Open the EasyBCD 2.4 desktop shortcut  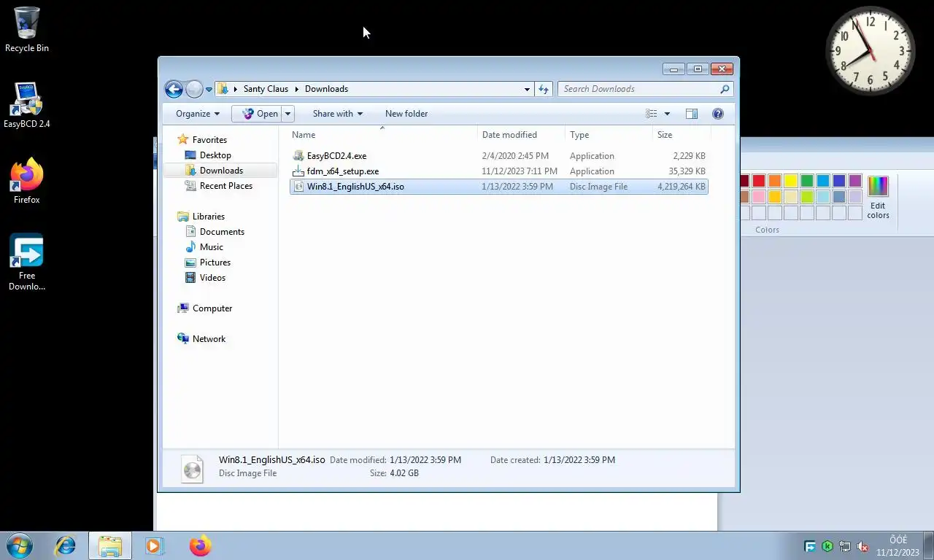[x=27, y=106]
